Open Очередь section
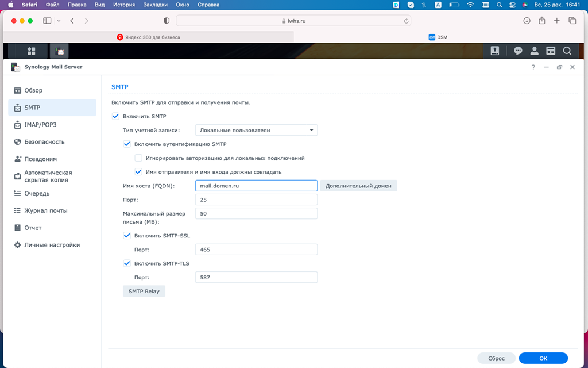The image size is (588, 368). click(x=52, y=193)
